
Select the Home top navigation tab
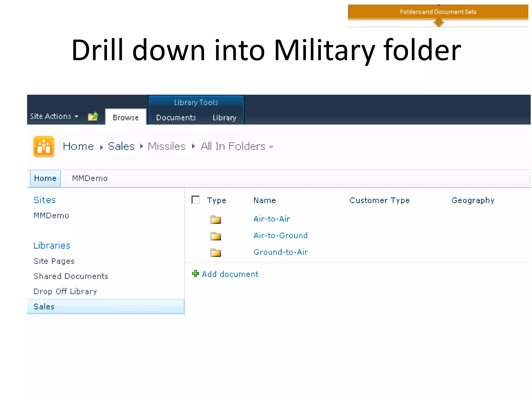(x=45, y=178)
